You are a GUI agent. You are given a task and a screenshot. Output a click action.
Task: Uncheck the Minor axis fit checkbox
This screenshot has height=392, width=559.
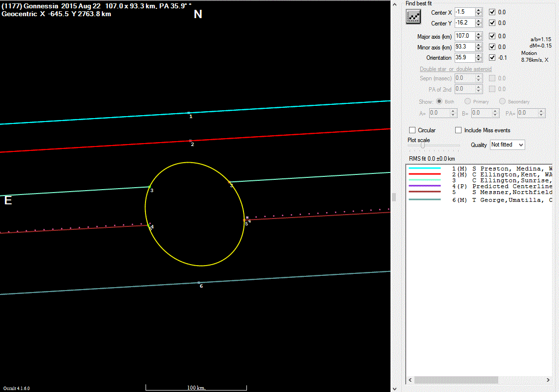click(x=492, y=47)
